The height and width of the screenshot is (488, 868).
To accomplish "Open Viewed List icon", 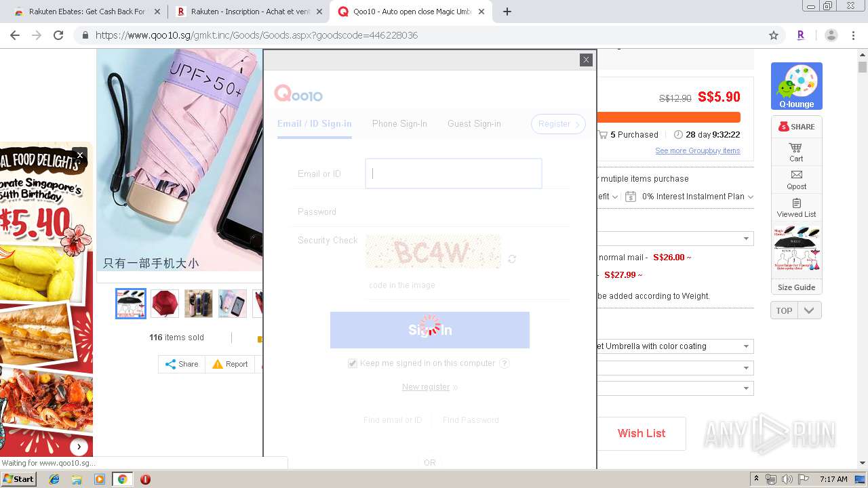I will tap(796, 208).
